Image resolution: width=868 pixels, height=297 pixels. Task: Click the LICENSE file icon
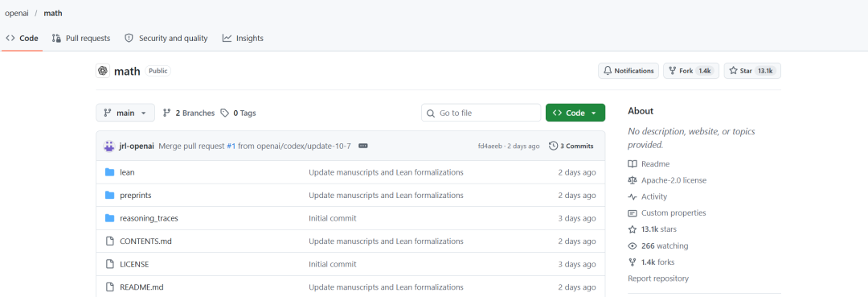109,264
